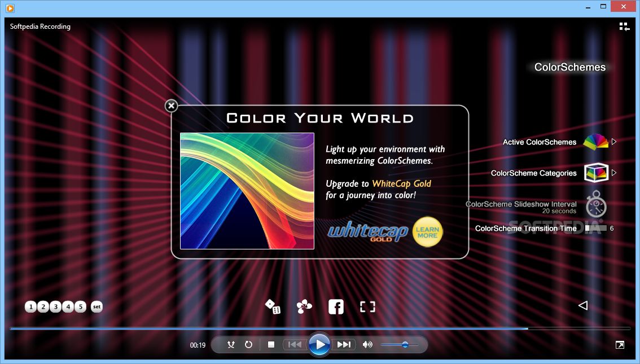Load preset 2

point(43,306)
